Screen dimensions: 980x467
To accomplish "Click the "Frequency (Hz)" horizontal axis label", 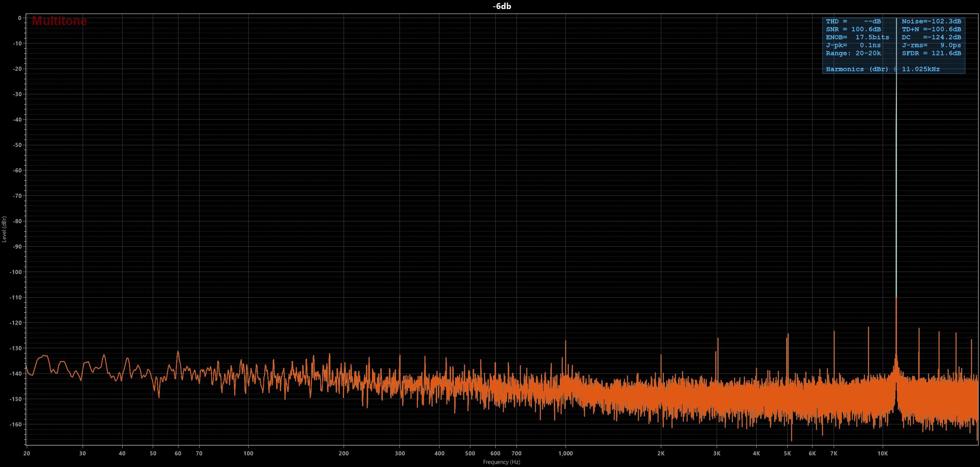I will [501, 462].
